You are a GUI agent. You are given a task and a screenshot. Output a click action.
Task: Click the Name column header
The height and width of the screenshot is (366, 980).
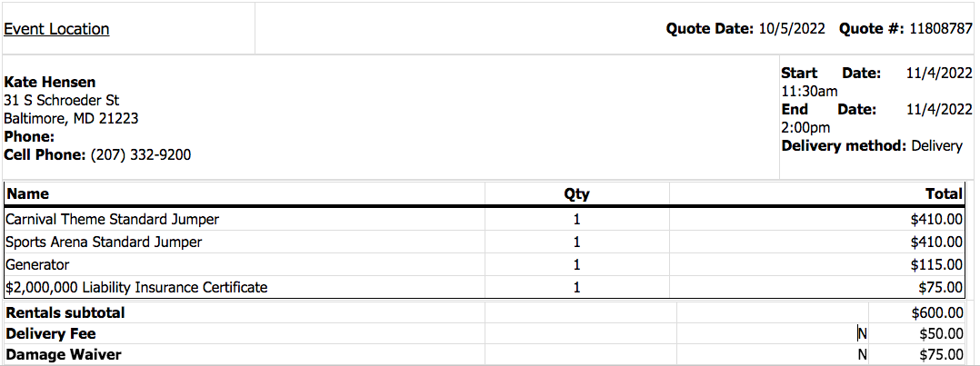click(x=27, y=194)
